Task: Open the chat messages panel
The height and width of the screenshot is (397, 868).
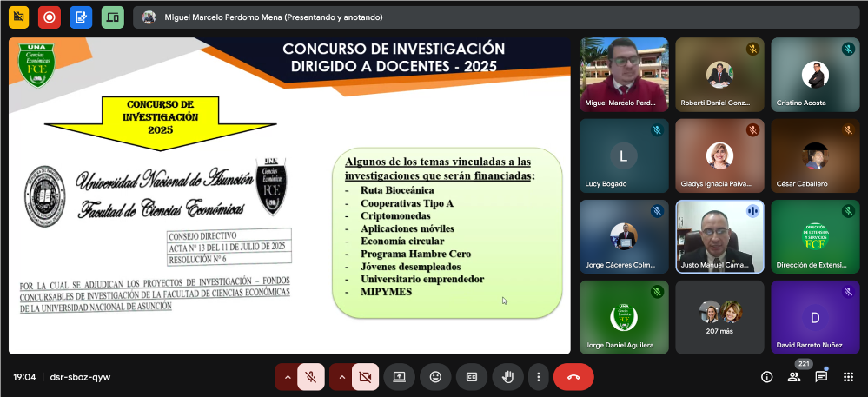Action: pyautogui.click(x=821, y=377)
